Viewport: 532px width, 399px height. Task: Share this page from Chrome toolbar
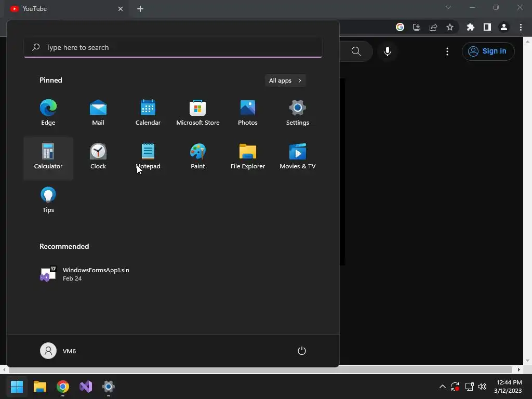point(433,27)
